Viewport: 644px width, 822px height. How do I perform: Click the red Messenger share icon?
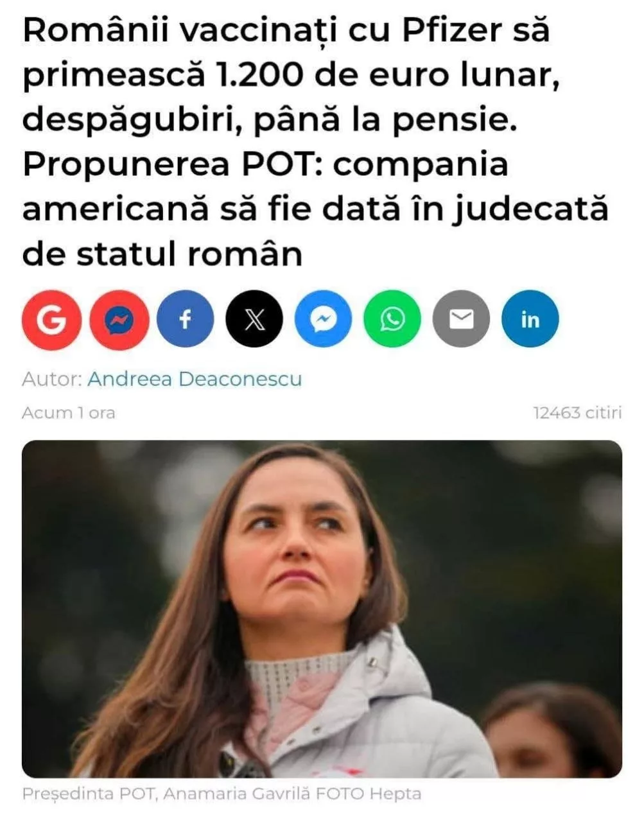pyautogui.click(x=119, y=319)
